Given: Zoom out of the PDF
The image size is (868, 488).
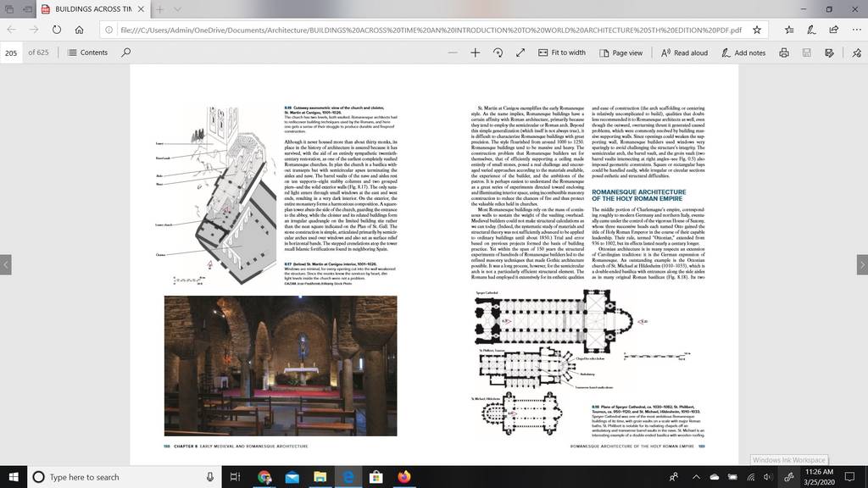Looking at the screenshot, I should pyautogui.click(x=453, y=53).
